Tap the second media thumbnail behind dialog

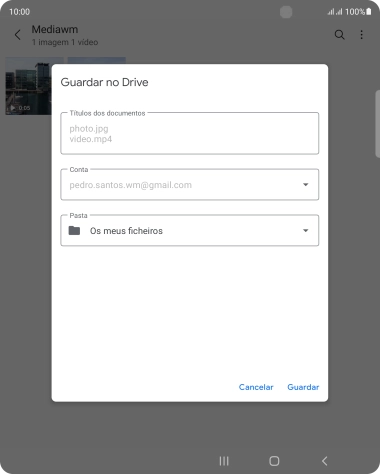coord(97,60)
